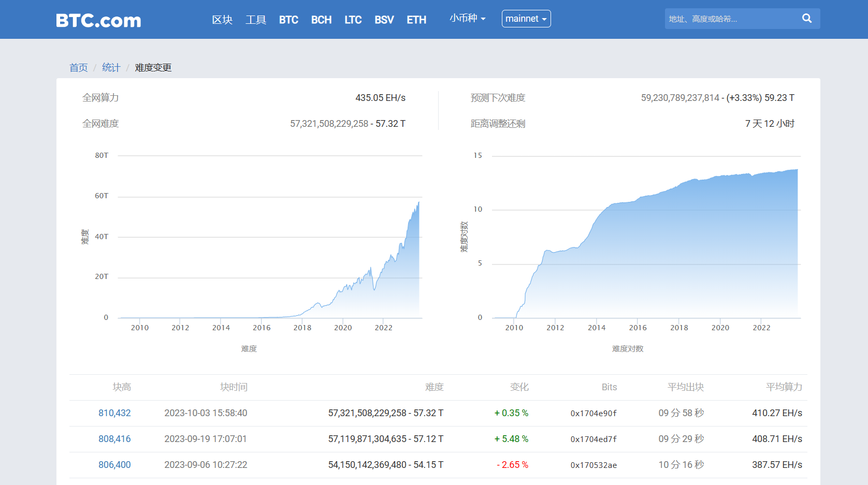Select the bits value 0x1704ed7f
Viewport: 868px width, 485px height.
594,439
